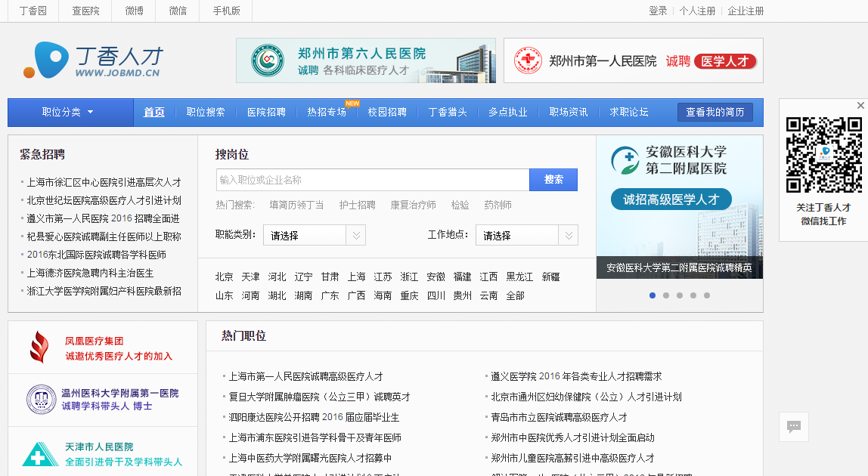Open urgent posting 北京世纪坛医院高级医疗人才引进计划

coord(104,200)
